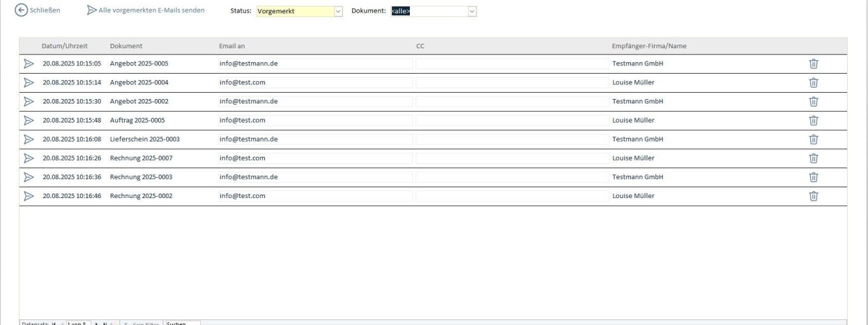Send the Rechnung 2025-0003 email
The width and height of the screenshot is (868, 325).
tap(29, 177)
